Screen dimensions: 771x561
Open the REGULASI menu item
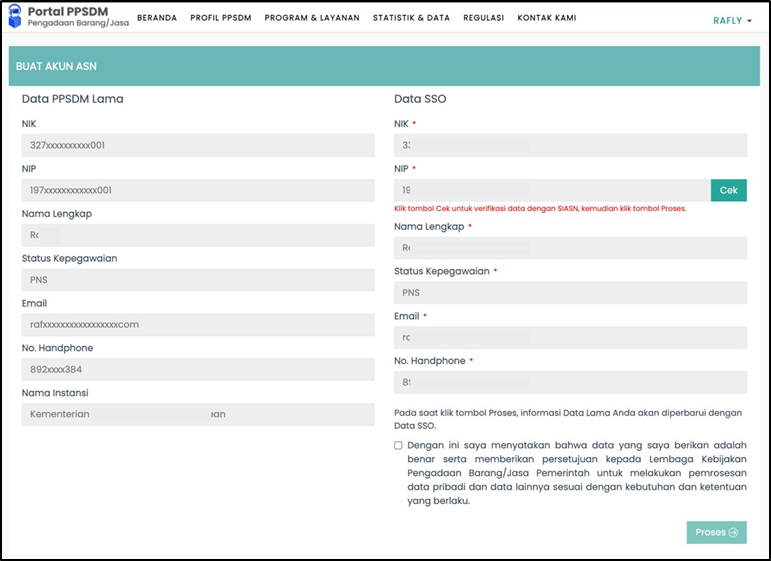click(x=483, y=18)
